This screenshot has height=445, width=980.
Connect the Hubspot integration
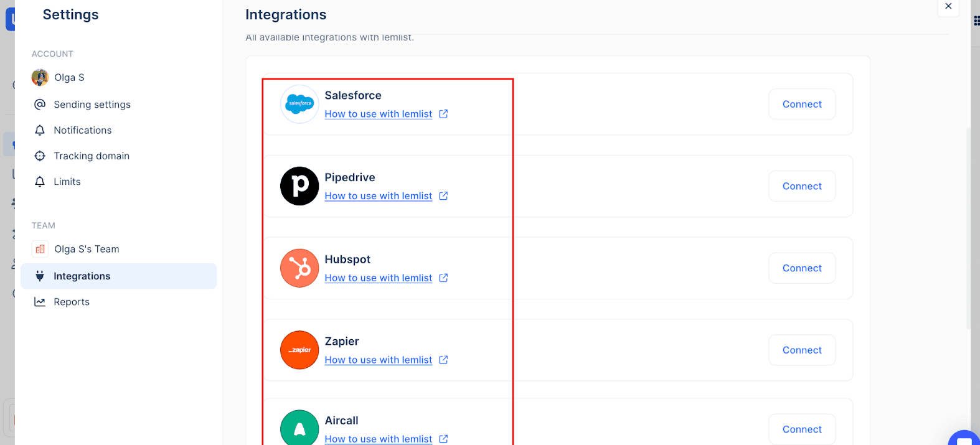pos(802,268)
